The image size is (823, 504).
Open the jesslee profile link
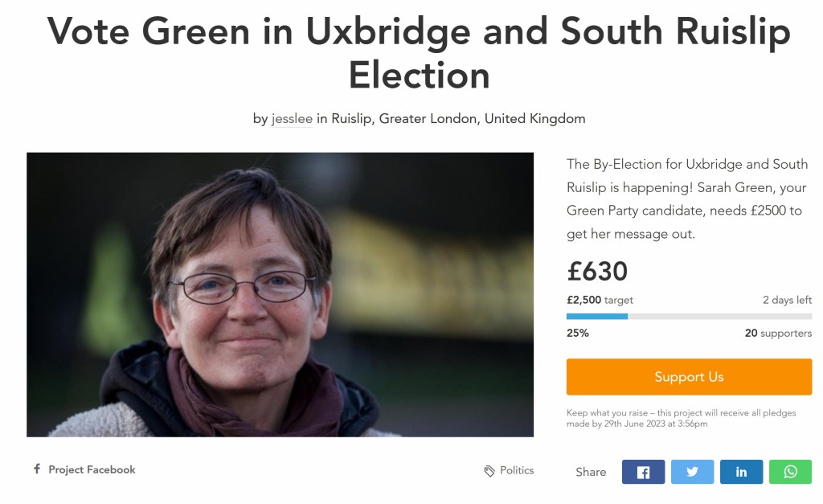tap(292, 118)
